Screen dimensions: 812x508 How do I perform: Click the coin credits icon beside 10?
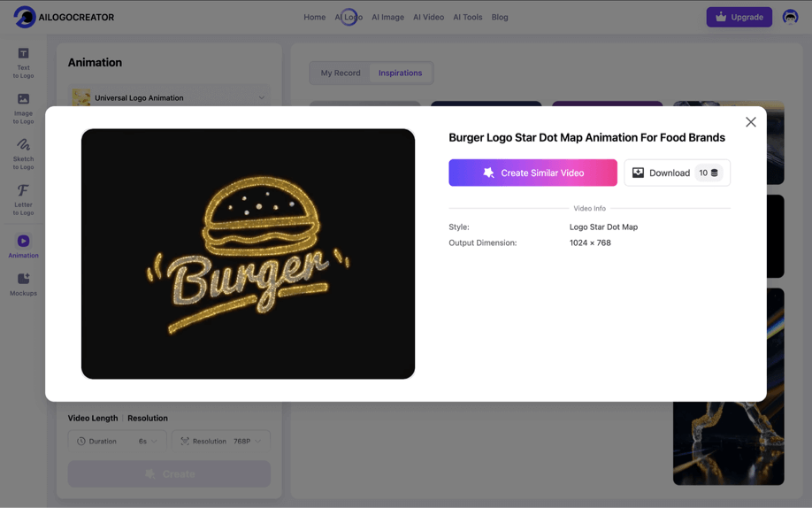click(714, 173)
